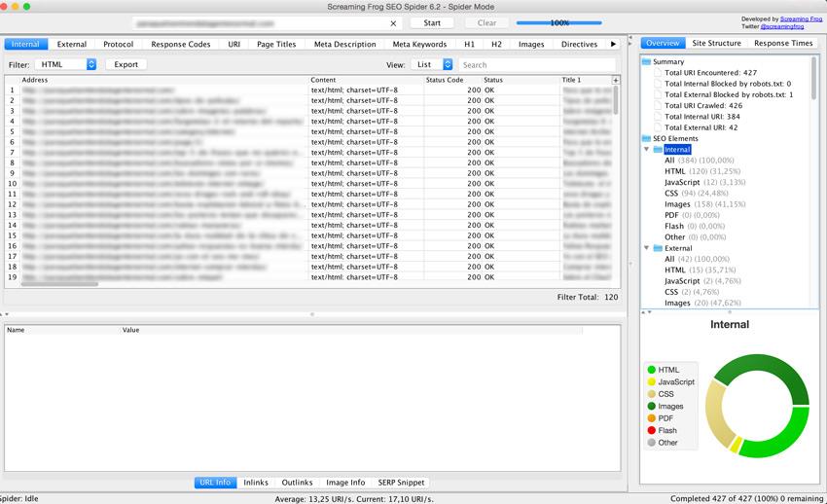Open the Response Times tab

(x=783, y=43)
